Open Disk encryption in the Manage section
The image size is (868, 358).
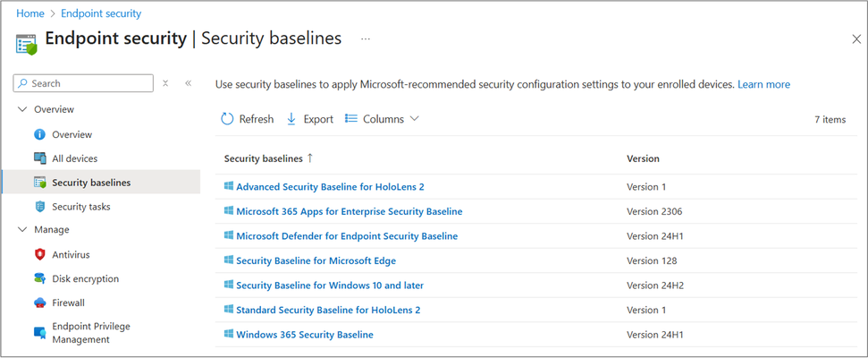[x=85, y=278]
